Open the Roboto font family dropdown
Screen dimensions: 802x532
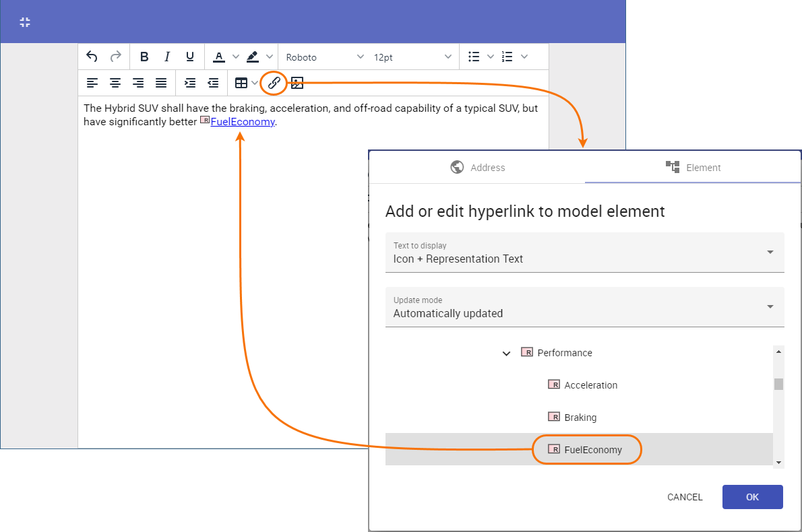click(x=325, y=57)
